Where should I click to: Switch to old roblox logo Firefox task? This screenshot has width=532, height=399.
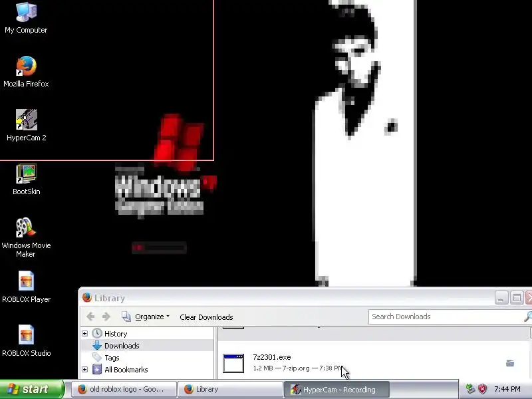click(x=124, y=389)
